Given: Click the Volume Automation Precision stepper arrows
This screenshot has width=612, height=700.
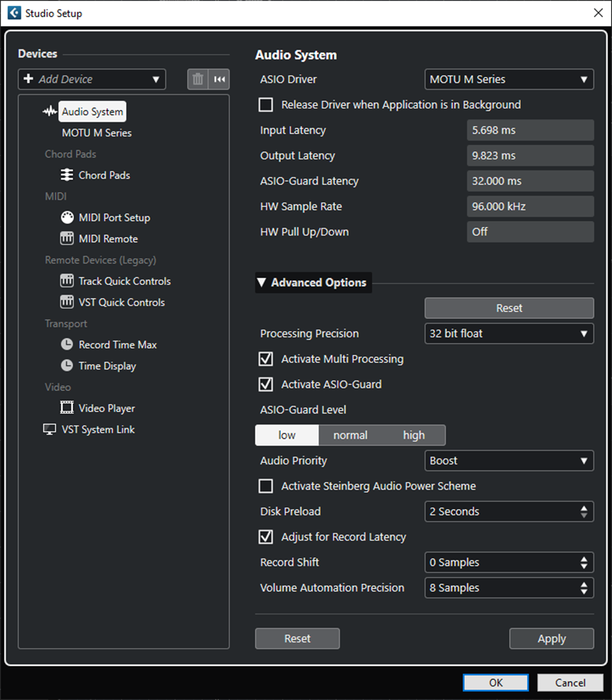Looking at the screenshot, I should 584,588.
